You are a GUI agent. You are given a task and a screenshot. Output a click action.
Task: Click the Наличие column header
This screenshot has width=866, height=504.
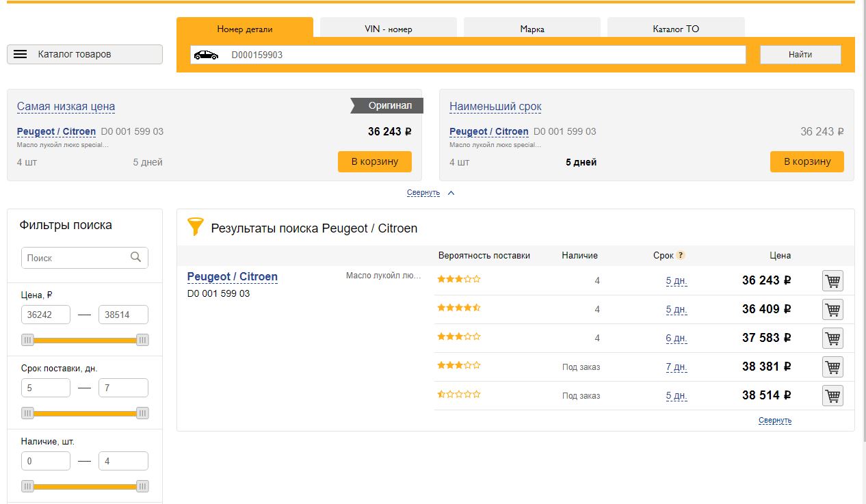[x=580, y=255]
